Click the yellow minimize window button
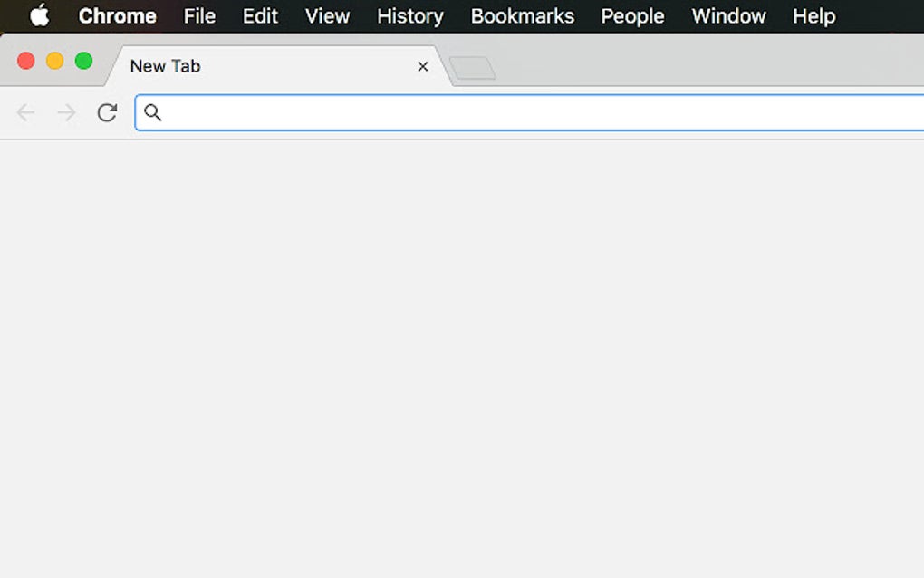Image resolution: width=924 pixels, height=578 pixels. 54,61
